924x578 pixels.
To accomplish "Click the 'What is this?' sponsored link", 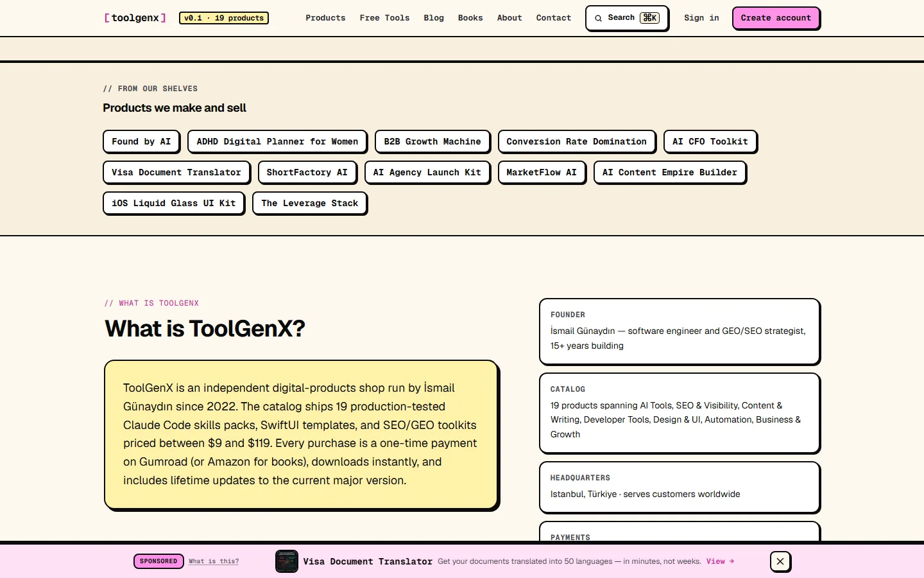I will coord(214,561).
